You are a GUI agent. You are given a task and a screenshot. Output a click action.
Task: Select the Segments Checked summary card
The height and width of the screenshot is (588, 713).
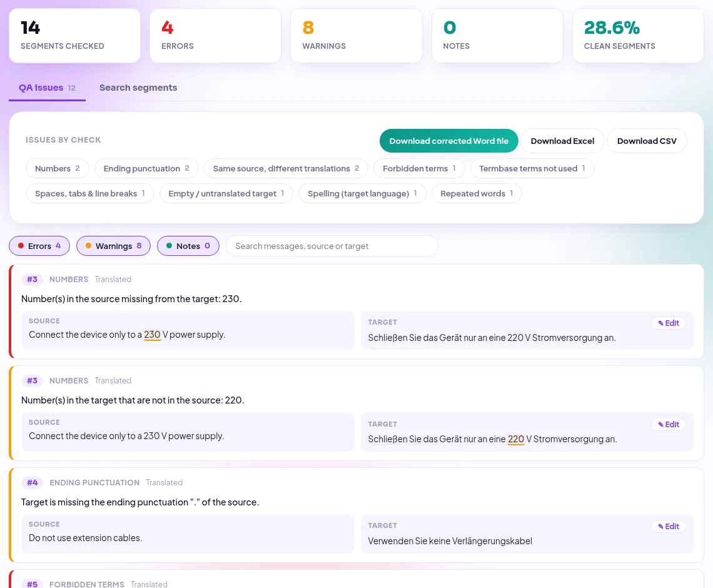74,36
